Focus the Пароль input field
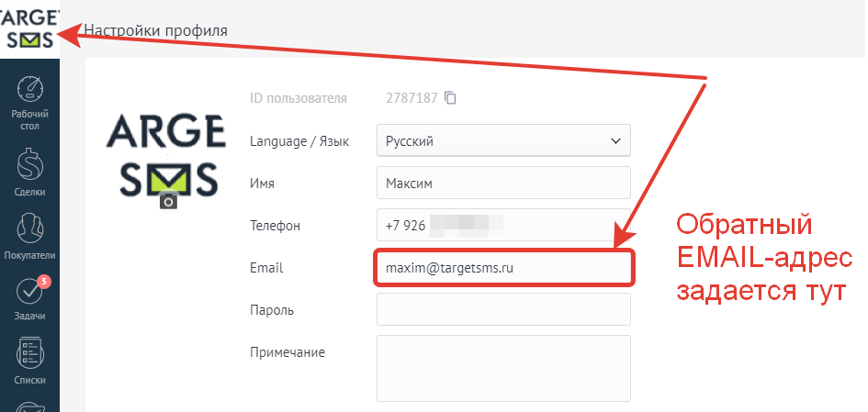Viewport: 868px width, 412px height. pyautogui.click(x=503, y=310)
